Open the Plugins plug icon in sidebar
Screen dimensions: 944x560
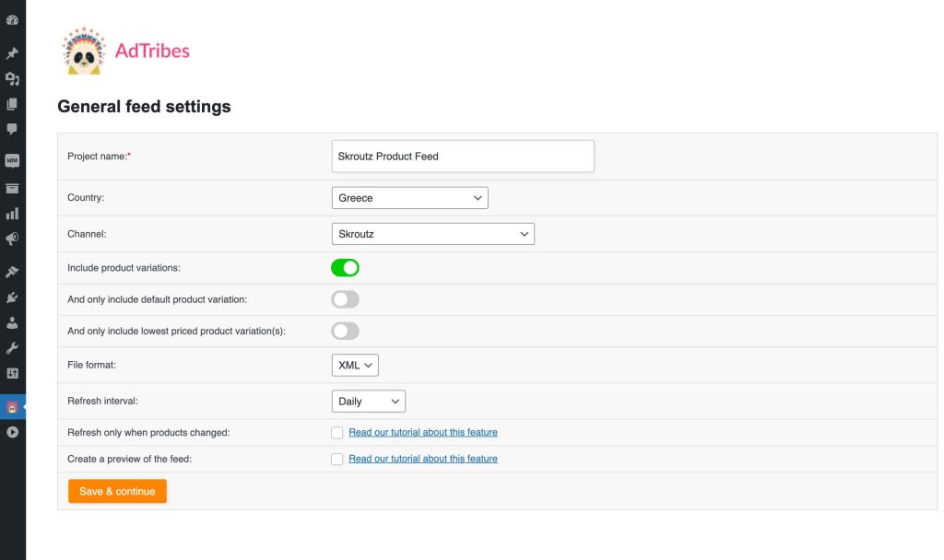point(12,297)
